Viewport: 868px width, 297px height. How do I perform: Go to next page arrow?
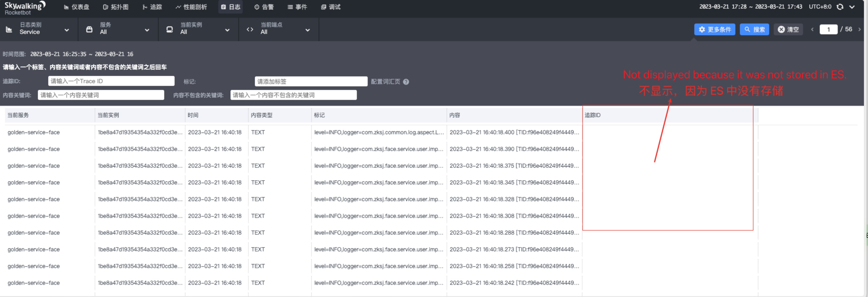click(859, 29)
